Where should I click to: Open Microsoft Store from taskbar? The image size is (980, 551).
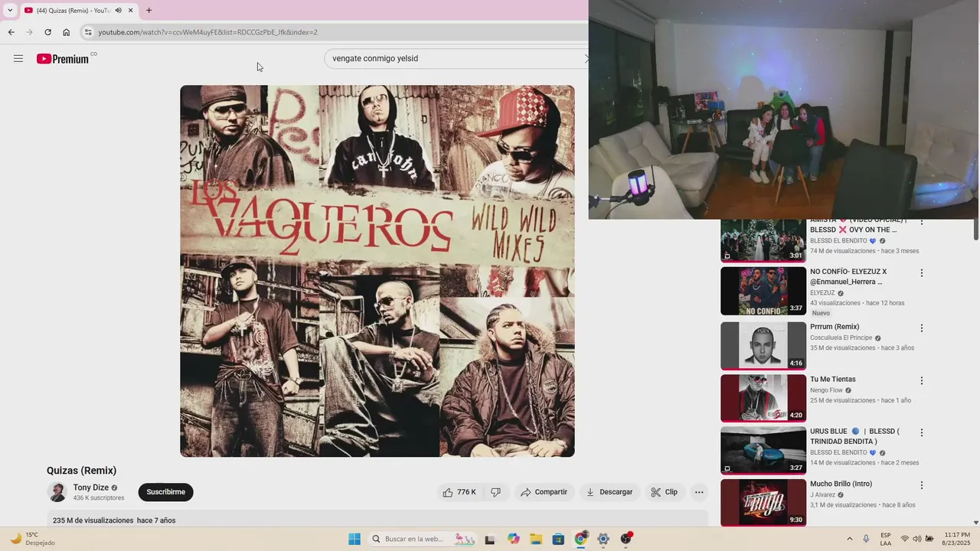(x=558, y=539)
